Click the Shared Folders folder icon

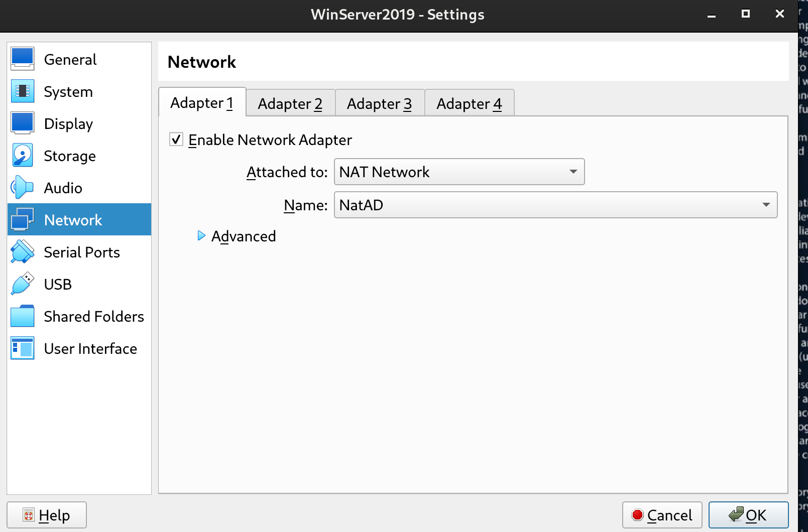[x=23, y=316]
